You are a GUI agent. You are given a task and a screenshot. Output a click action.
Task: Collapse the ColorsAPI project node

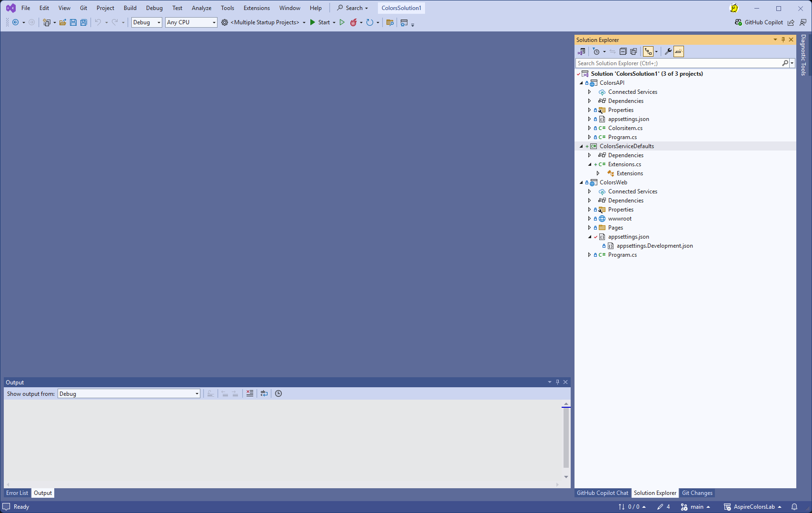pos(581,83)
